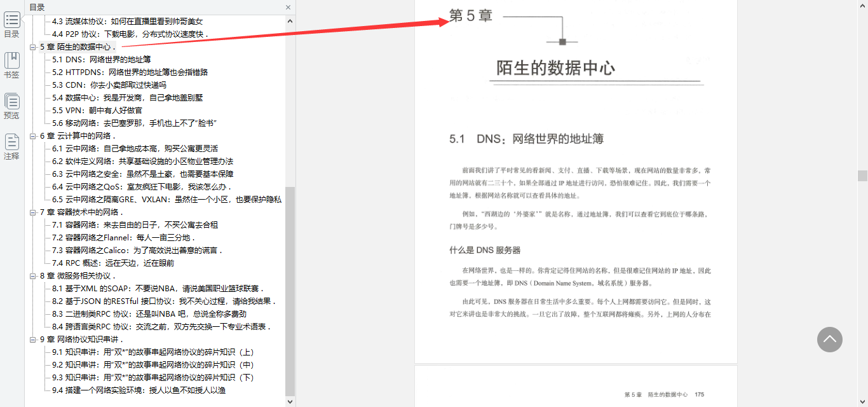868x407 pixels.
Task: Jump to 6.5 云中网络之隔离GRE、VXLAN
Action: click(167, 200)
